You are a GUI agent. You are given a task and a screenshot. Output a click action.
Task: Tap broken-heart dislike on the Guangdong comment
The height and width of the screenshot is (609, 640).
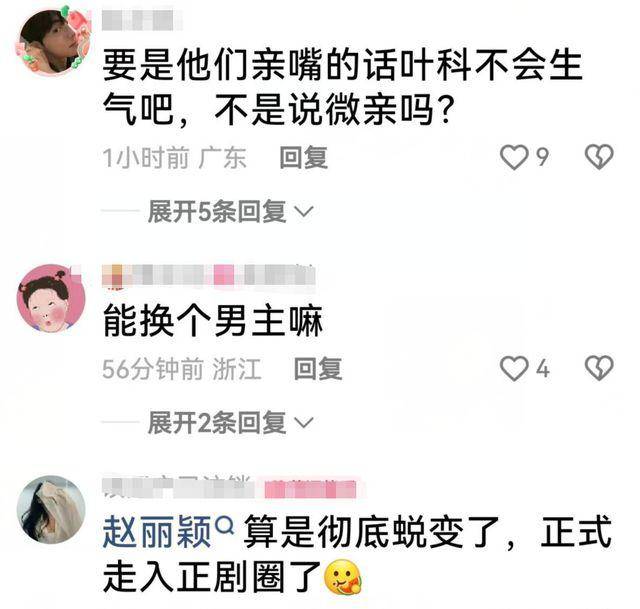[599, 157]
